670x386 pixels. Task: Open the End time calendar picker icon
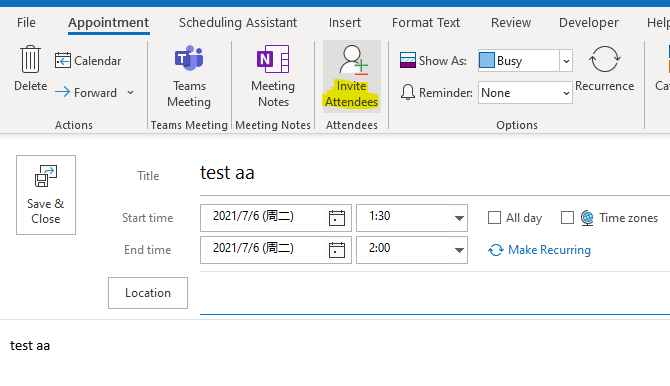coord(337,250)
